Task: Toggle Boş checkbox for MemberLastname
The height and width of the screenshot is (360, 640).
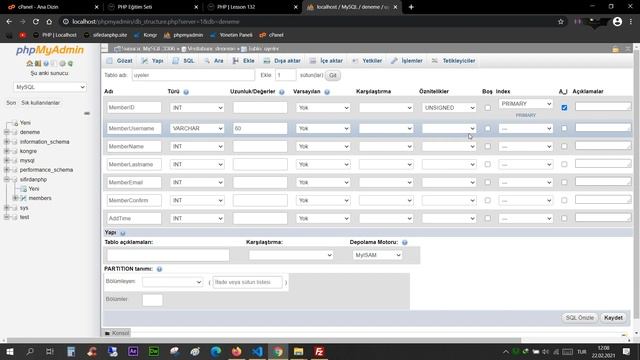Action: [x=488, y=164]
